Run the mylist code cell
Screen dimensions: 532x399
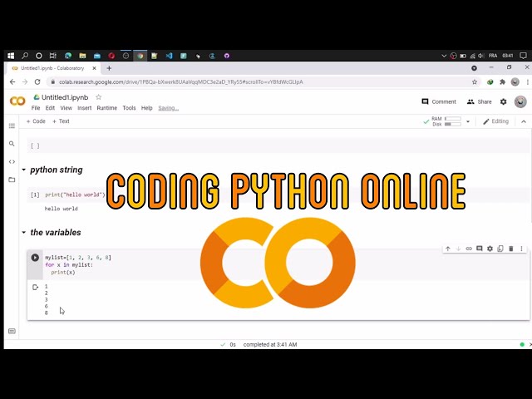click(x=35, y=258)
